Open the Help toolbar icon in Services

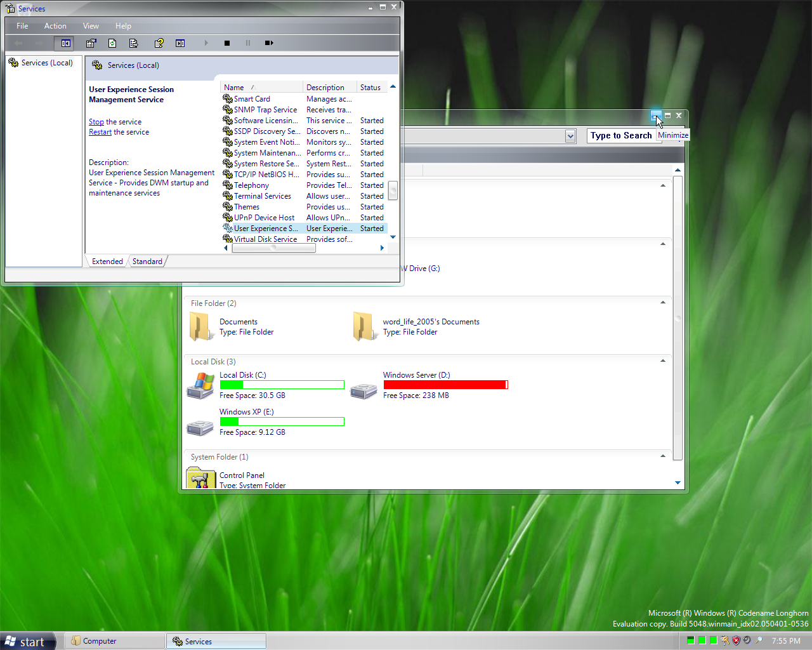(159, 43)
